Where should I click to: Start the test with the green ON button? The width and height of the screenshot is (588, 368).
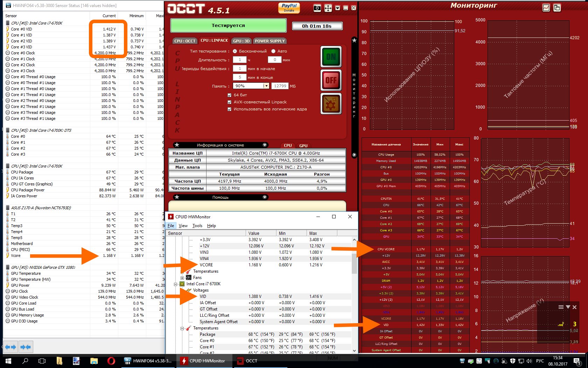tap(331, 57)
